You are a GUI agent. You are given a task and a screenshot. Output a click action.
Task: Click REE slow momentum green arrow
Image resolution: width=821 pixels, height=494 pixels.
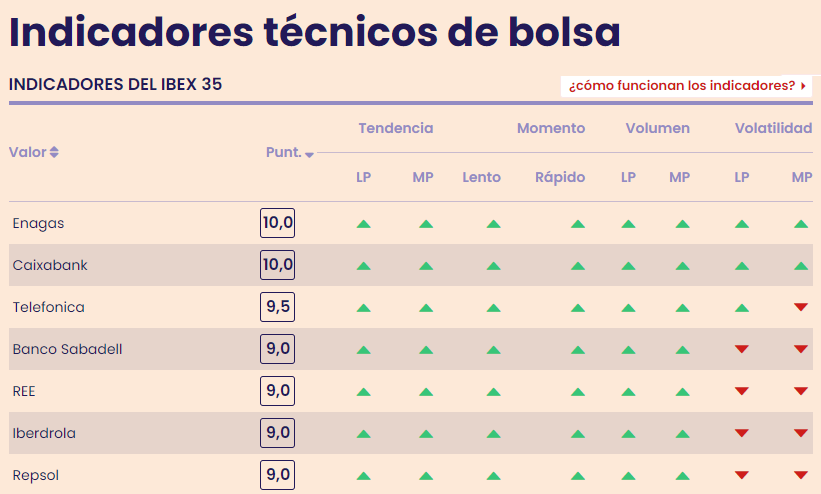tap(493, 391)
